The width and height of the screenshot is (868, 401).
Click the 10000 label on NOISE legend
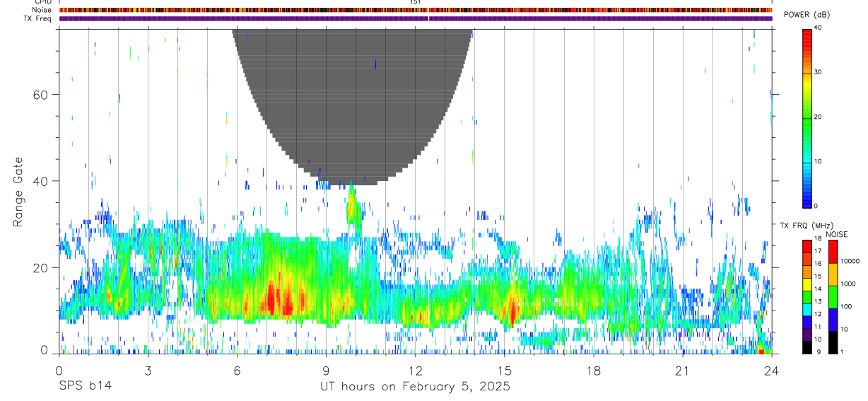(849, 262)
